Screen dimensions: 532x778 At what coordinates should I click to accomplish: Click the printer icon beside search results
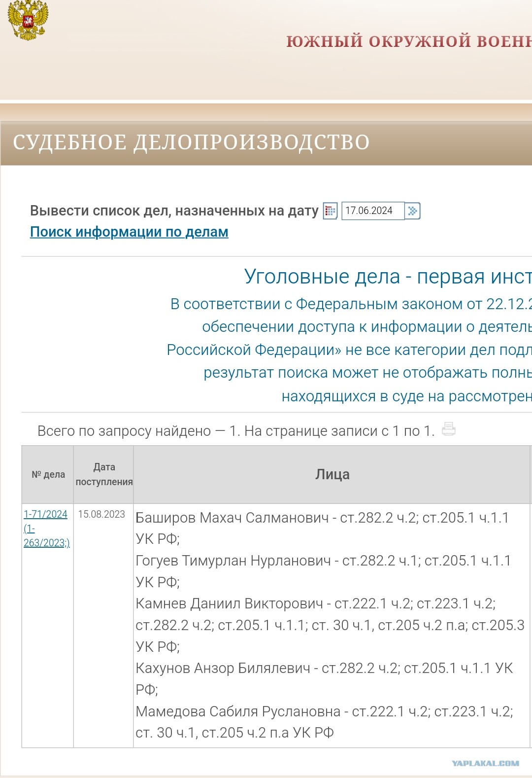(x=448, y=429)
